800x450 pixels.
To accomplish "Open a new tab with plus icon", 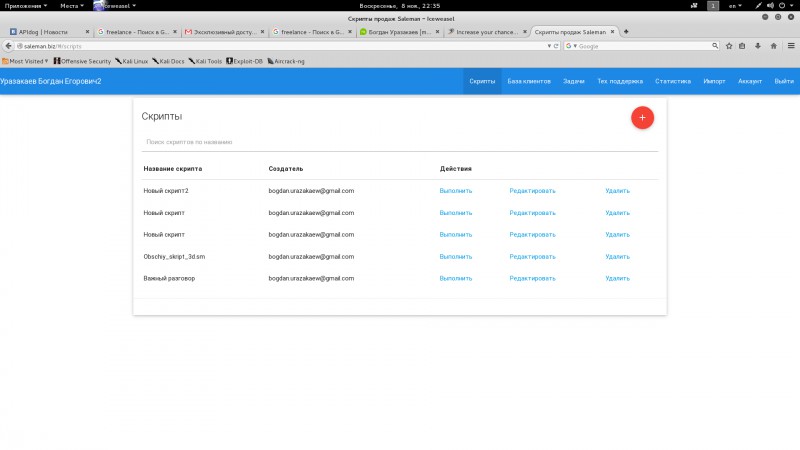I will click(x=626, y=32).
